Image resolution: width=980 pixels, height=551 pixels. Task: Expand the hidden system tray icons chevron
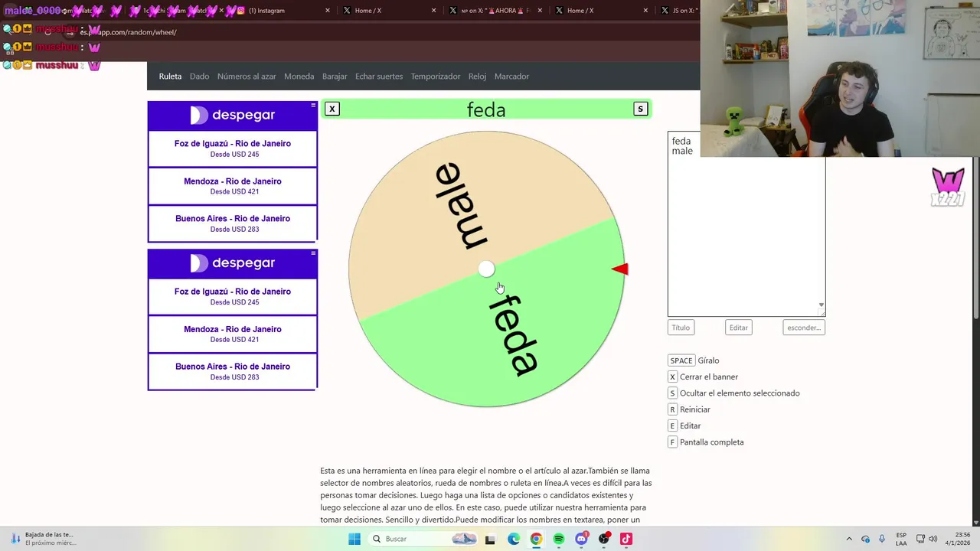point(848,539)
